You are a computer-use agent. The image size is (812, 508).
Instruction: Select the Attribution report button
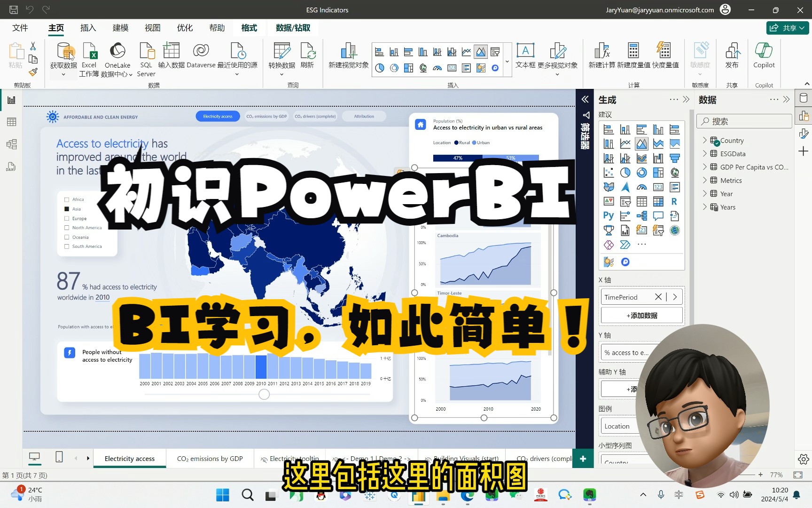click(x=364, y=116)
